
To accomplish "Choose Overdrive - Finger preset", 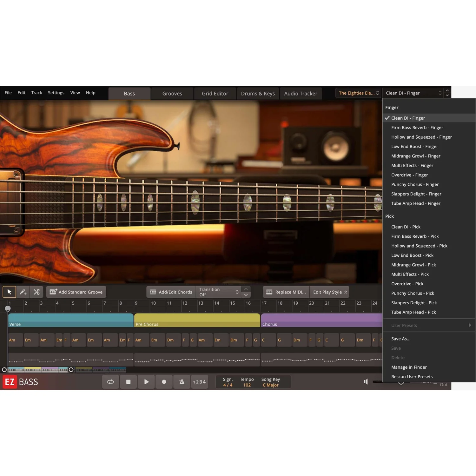I will coord(429,175).
